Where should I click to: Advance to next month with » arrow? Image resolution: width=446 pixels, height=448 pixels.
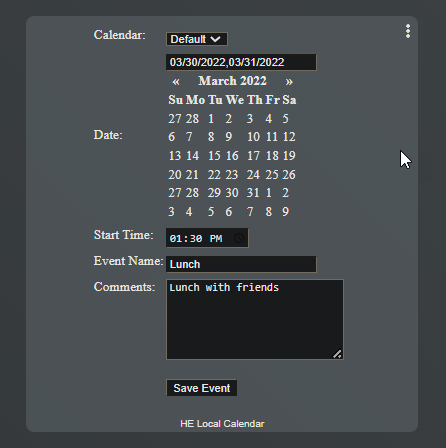289,81
